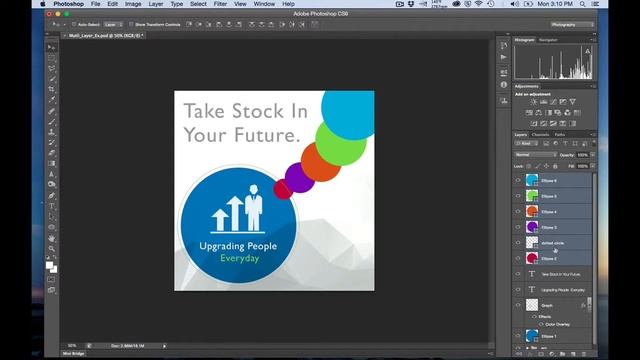Click the Opacity percentage field
This screenshot has height=360, width=640.
click(x=583, y=155)
